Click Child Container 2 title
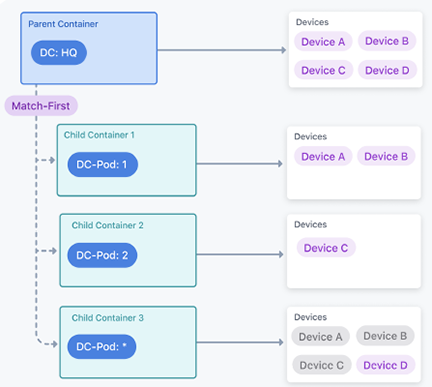The image size is (432, 387). click(107, 225)
